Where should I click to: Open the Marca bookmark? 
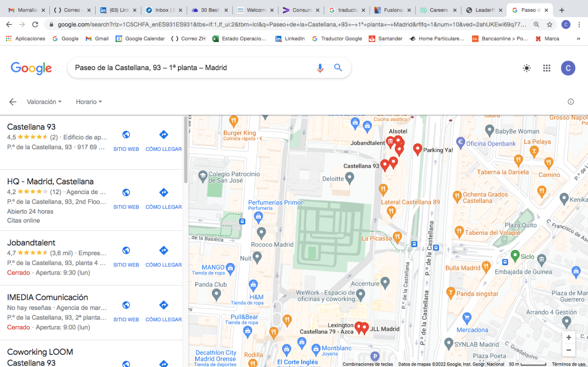(x=547, y=39)
